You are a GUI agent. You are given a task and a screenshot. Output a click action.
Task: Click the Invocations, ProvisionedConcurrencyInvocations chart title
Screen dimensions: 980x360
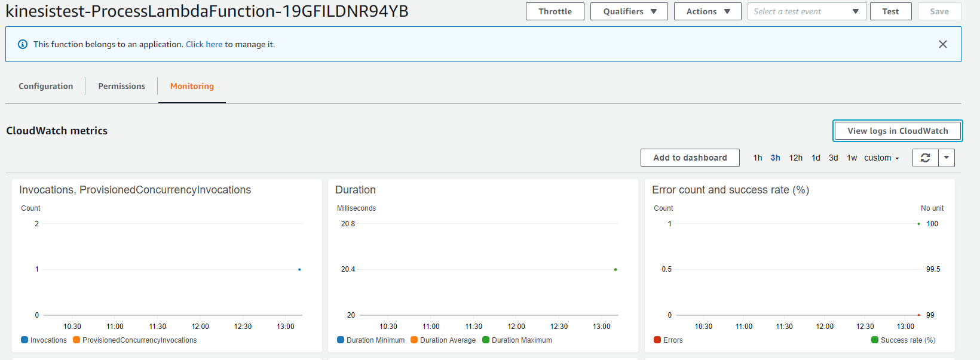click(135, 190)
